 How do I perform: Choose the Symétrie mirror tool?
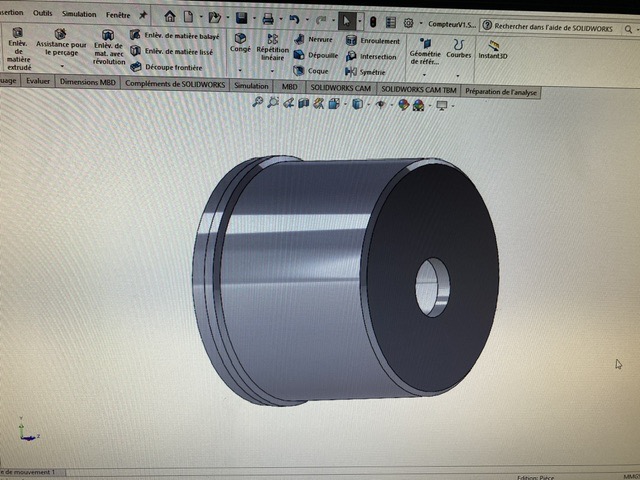click(371, 72)
